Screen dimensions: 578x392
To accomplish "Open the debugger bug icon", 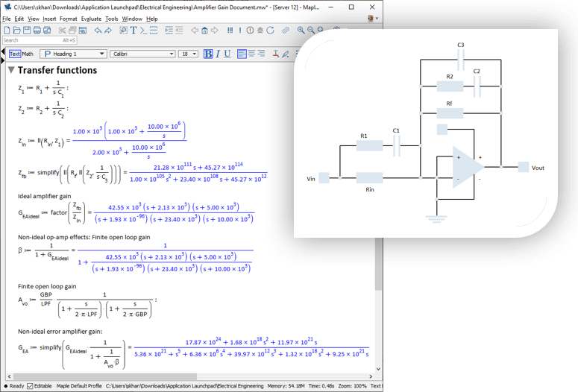I will pyautogui.click(x=260, y=31).
